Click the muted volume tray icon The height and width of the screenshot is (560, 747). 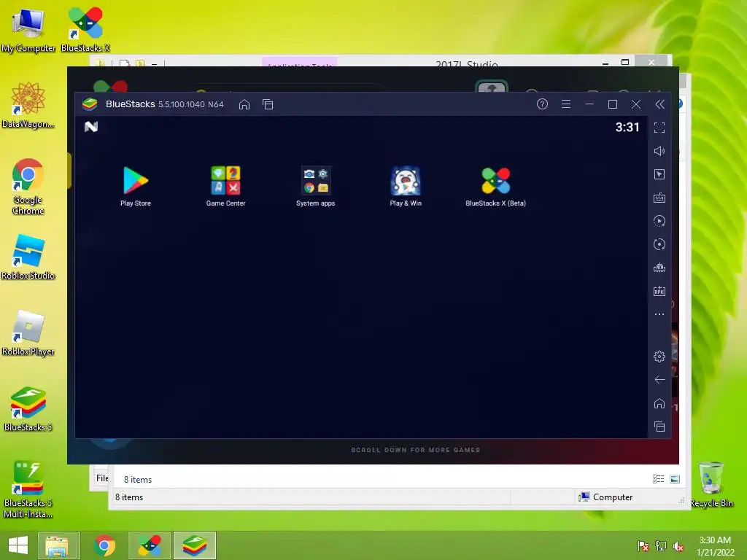(678, 546)
